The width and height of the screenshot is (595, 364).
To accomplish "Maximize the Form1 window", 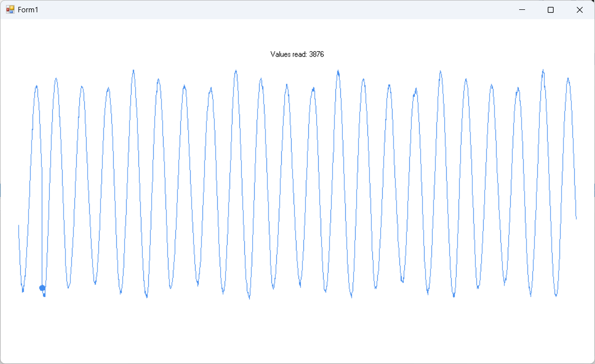I will point(551,10).
